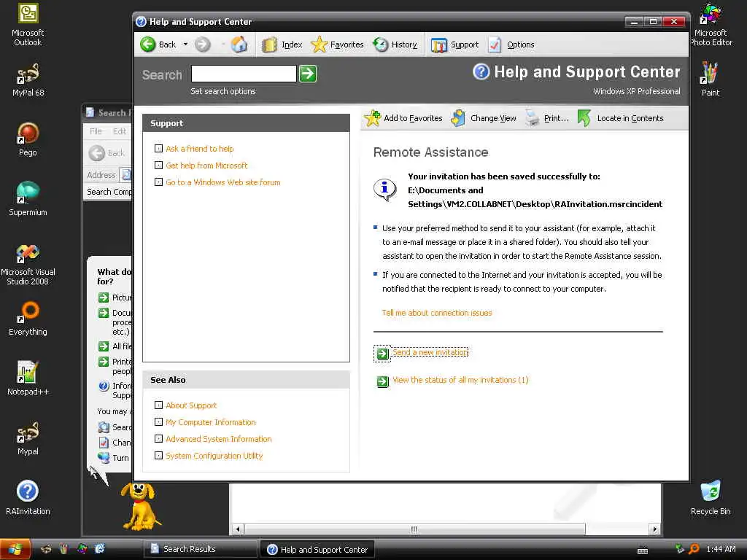Open Everything desktop shortcut
Viewport: 747px width, 560px height.
[28, 319]
